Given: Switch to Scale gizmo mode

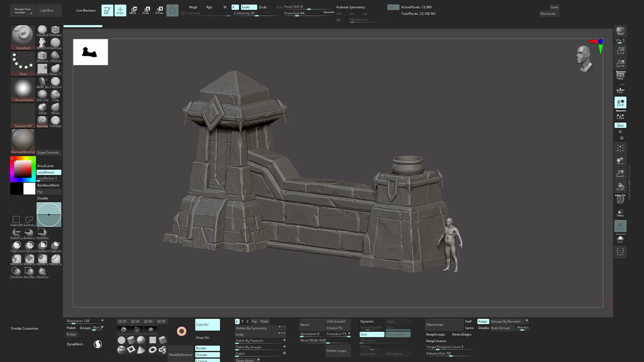Looking at the screenshot, I should point(146,10).
